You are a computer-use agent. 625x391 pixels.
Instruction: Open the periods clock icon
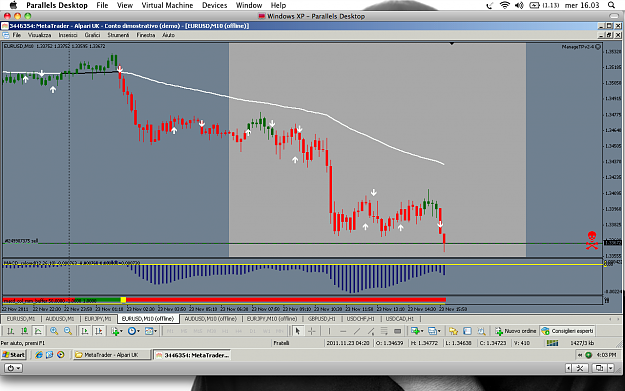[x=132, y=331]
